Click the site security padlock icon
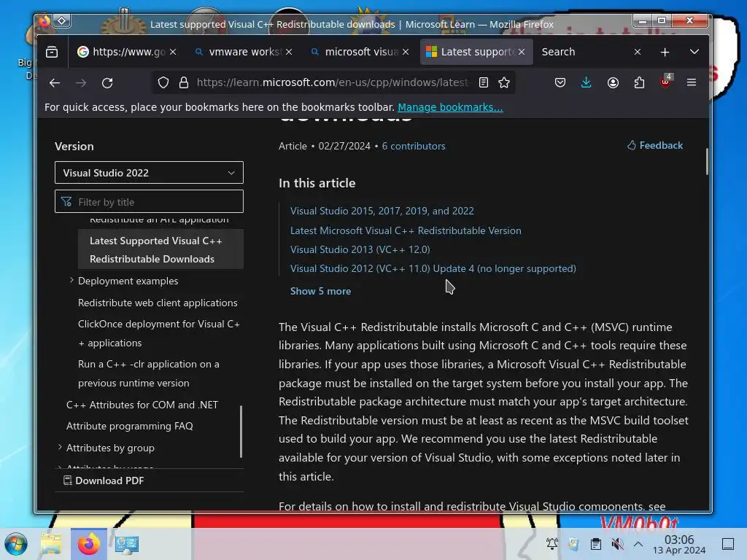 pos(183,82)
